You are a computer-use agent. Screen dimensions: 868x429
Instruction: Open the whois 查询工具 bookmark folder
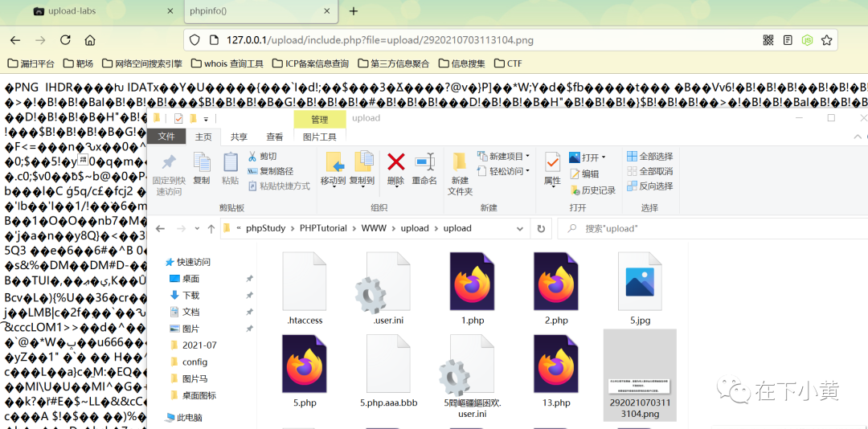(227, 63)
